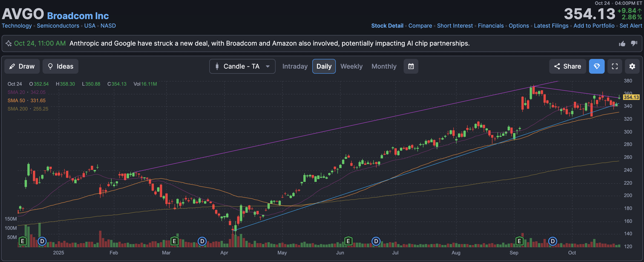Click the SMA 50 legend label
The width and height of the screenshot is (644, 262).
[x=16, y=101]
